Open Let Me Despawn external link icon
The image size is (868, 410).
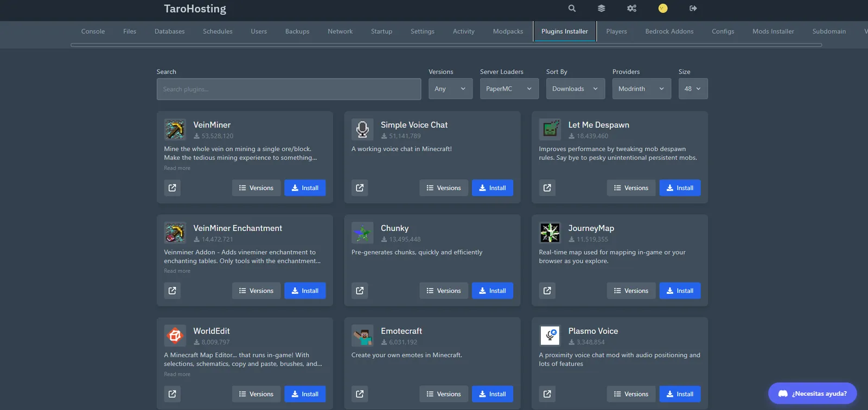[547, 188]
